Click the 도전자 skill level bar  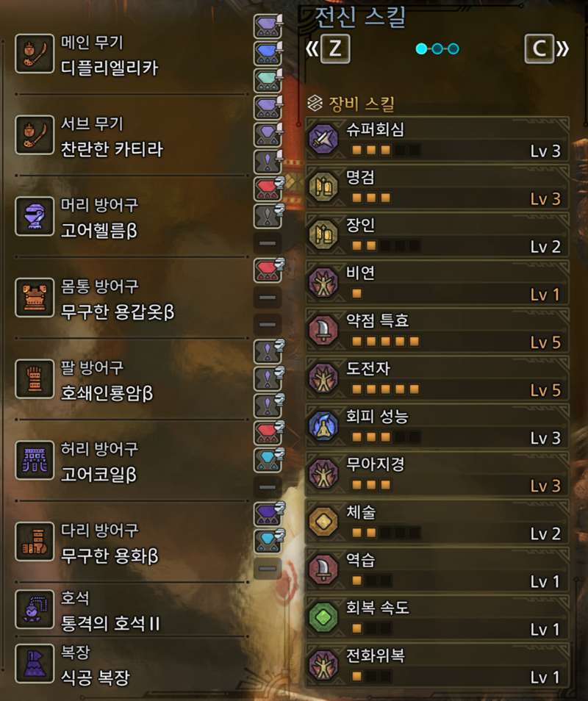point(385,389)
